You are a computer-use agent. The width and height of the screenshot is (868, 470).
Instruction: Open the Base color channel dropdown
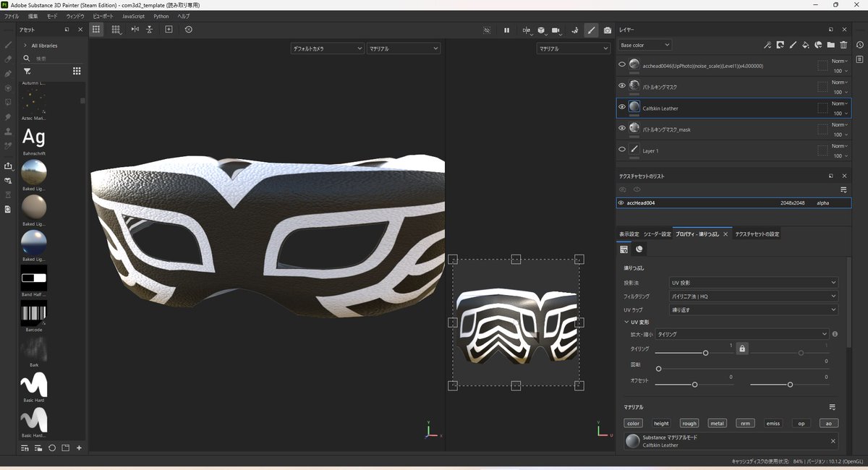(x=644, y=45)
